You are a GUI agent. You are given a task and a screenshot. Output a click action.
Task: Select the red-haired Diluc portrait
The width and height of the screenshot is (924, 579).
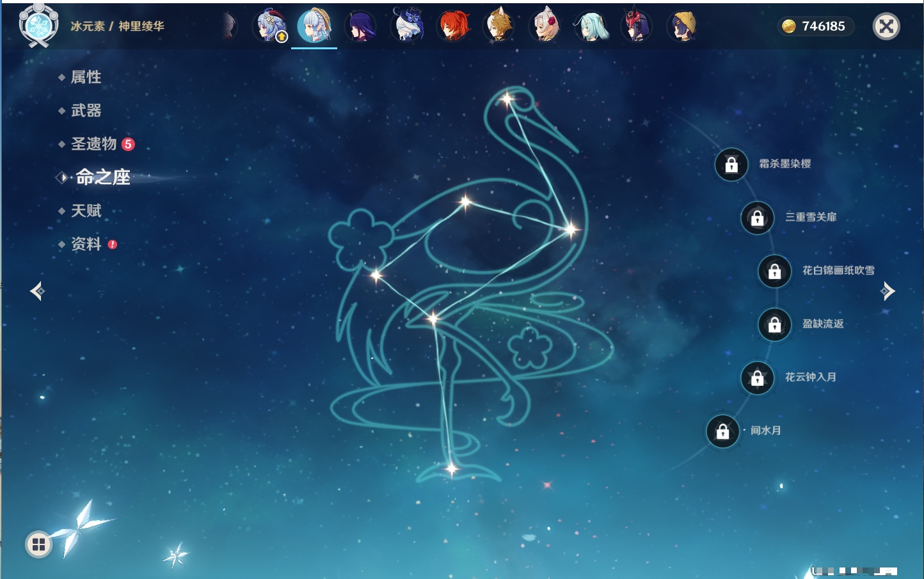[x=453, y=26]
